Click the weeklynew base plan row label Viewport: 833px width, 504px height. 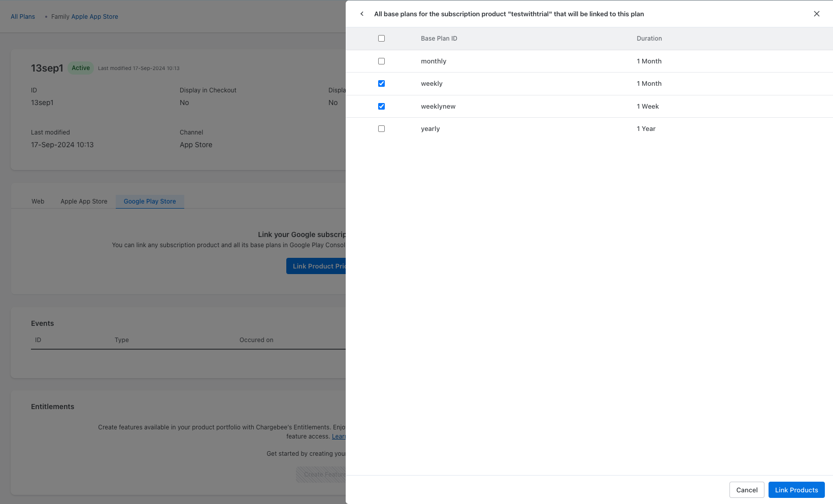click(438, 107)
